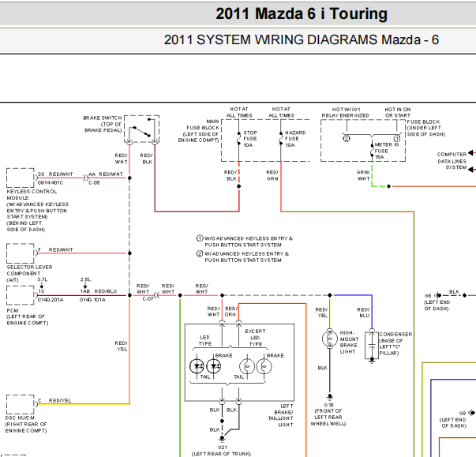
Task: Click the 'DSC HU/CM' label
Action: coord(20,418)
